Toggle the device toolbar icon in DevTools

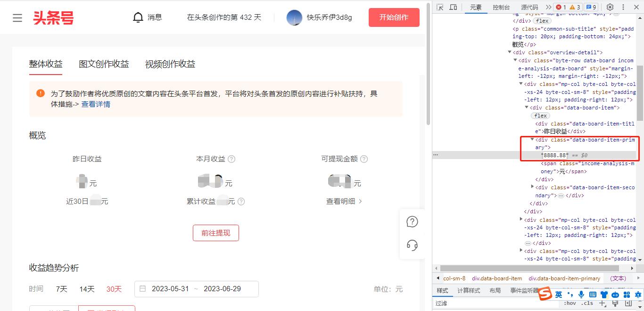453,7
